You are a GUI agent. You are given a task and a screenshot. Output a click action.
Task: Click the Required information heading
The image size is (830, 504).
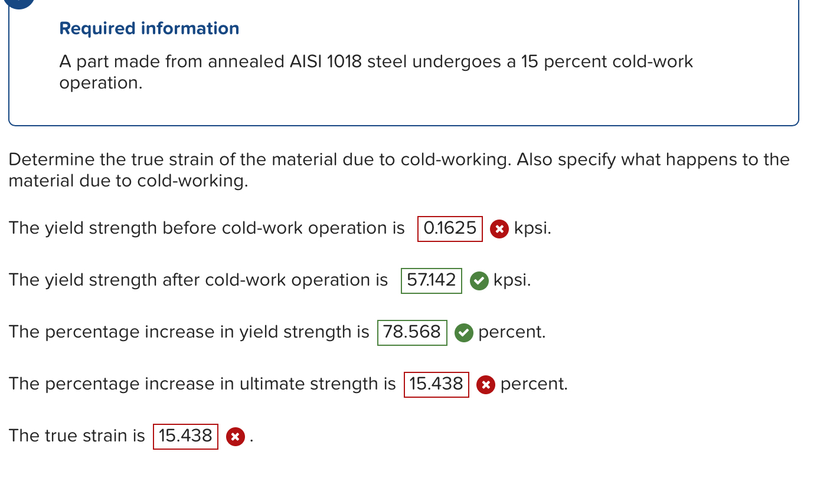(x=149, y=28)
